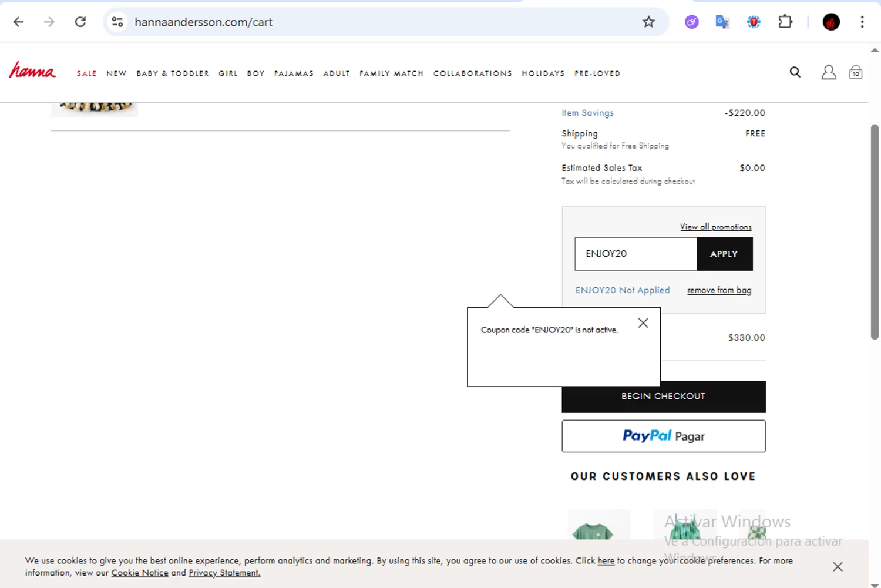Open the green patterned dress recommendation
881x588 pixels.
point(685,525)
